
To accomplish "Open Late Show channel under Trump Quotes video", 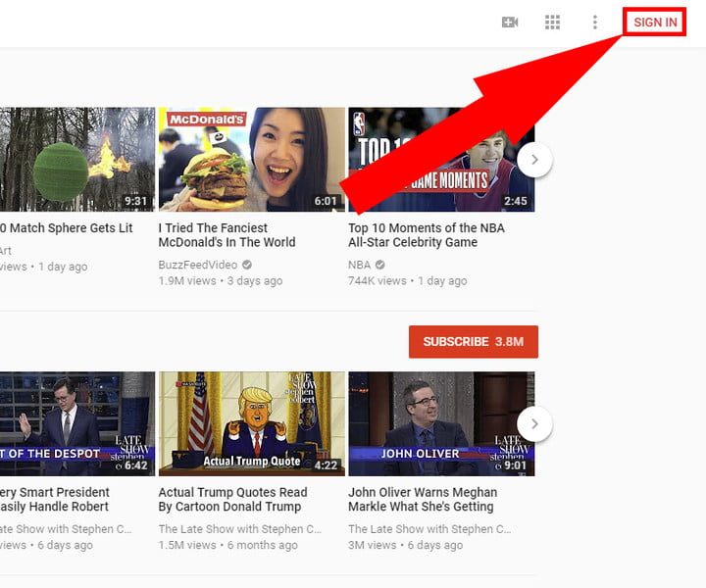I will [239, 529].
